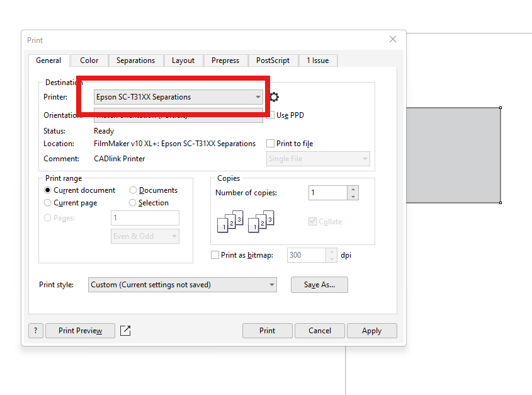Click the Print Preview button
The width and height of the screenshot is (532, 395).
click(80, 331)
